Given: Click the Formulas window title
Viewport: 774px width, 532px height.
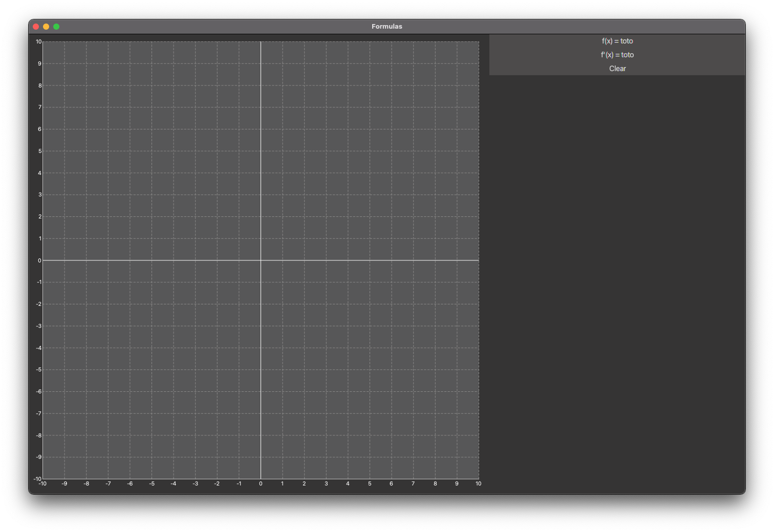Looking at the screenshot, I should [387, 27].
